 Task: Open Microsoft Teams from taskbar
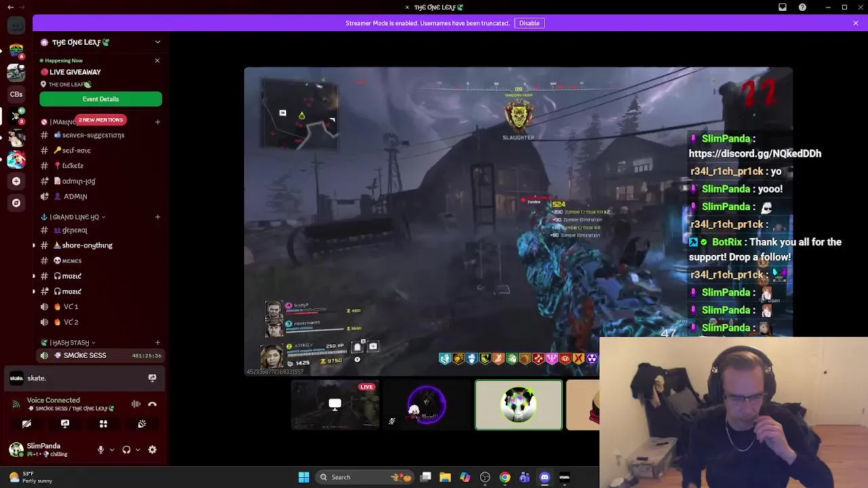coord(524,477)
